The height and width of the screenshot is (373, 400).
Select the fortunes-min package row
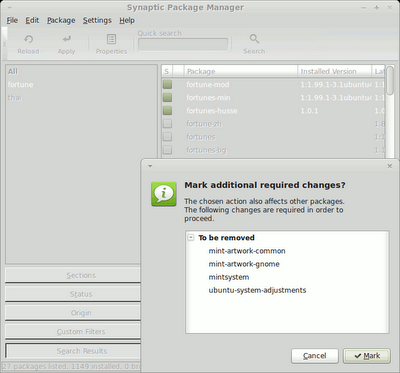[x=273, y=97]
